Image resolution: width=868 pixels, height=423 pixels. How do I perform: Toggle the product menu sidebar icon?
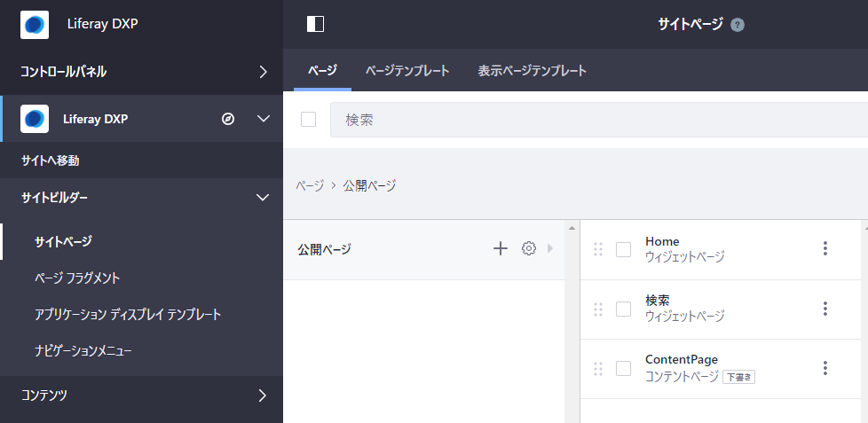pyautogui.click(x=315, y=24)
